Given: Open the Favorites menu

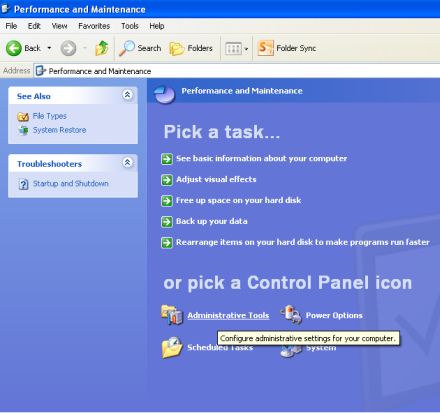Looking at the screenshot, I should click(94, 26).
